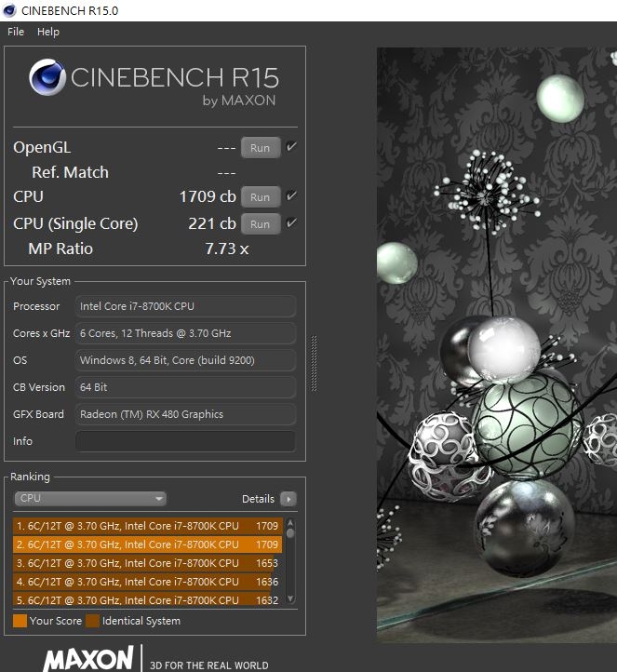Toggle the CPU (Single Core) test checkbox
Screen dimensions: 617x672
point(291,223)
